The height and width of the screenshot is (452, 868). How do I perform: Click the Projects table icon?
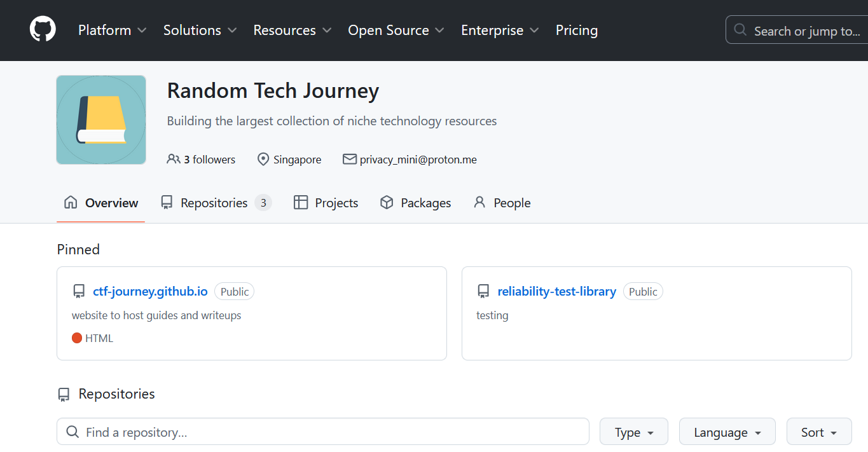[301, 203]
